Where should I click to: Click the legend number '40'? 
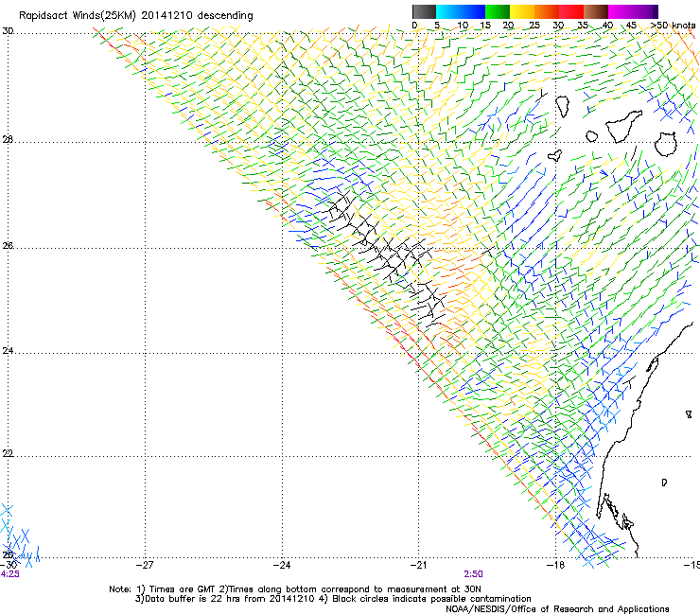[x=607, y=26]
